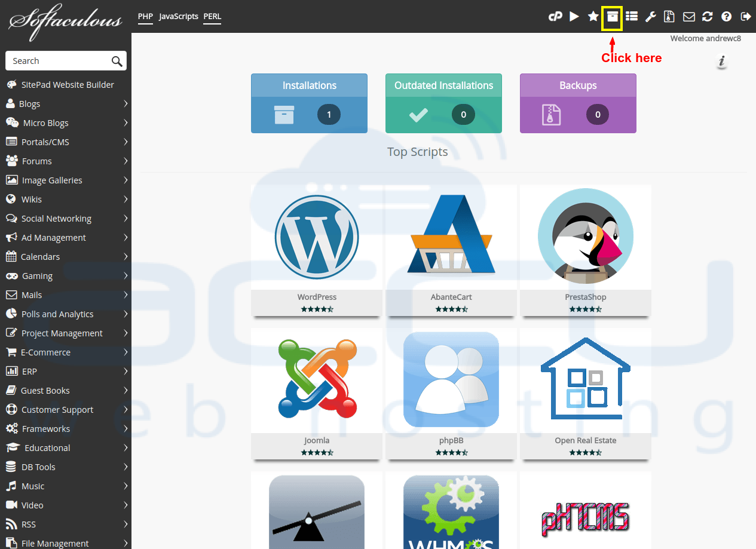Expand the Forums category
Screen dimensions: 756x549
[66, 161]
